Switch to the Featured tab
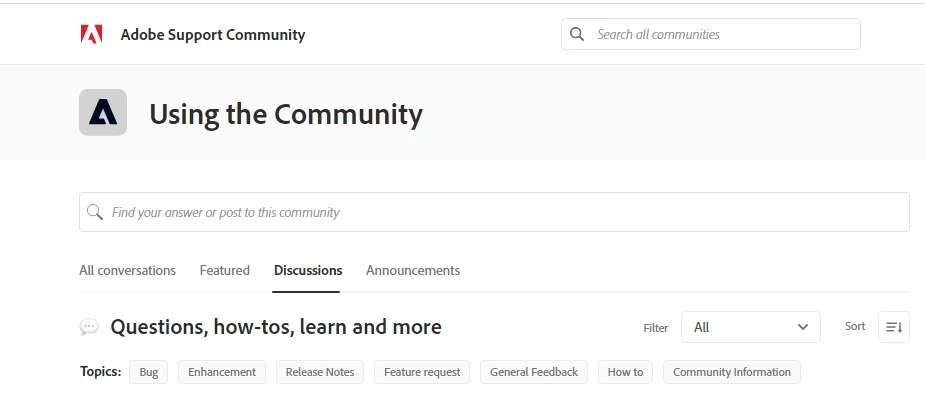925x404 pixels. pyautogui.click(x=225, y=270)
